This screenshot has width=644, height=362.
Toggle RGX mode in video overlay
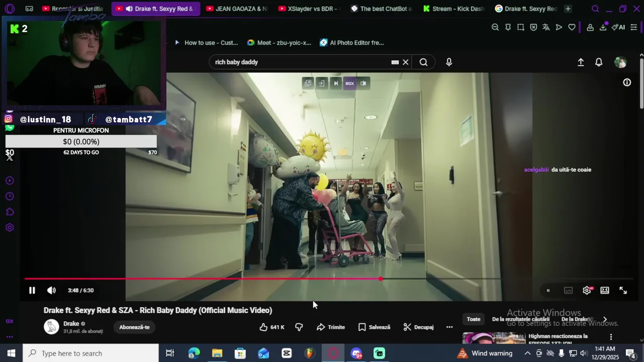pos(350,83)
